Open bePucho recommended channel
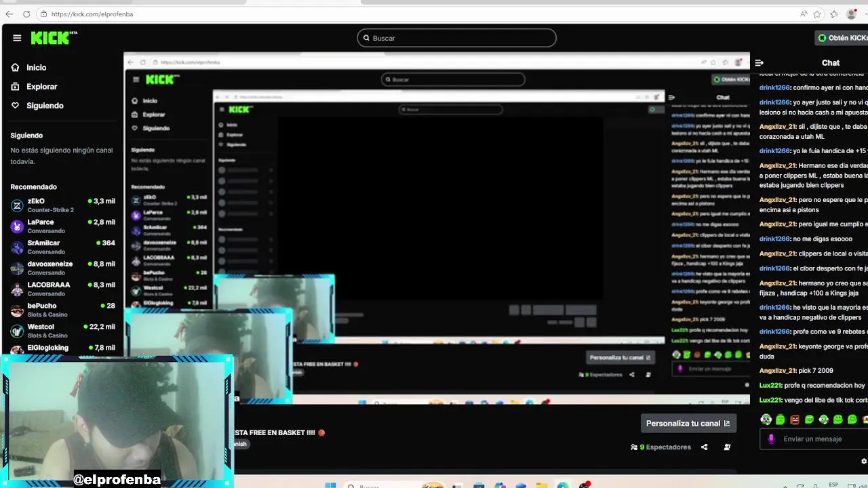The image size is (868, 488). tap(62, 310)
